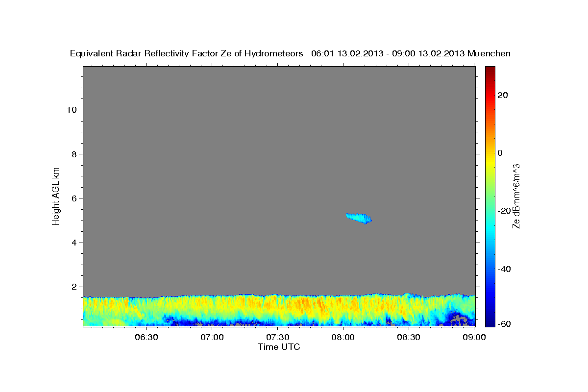Image resolution: width=588 pixels, height=392 pixels.
Task: Click colorbar label '-20'
Action: [x=505, y=211]
